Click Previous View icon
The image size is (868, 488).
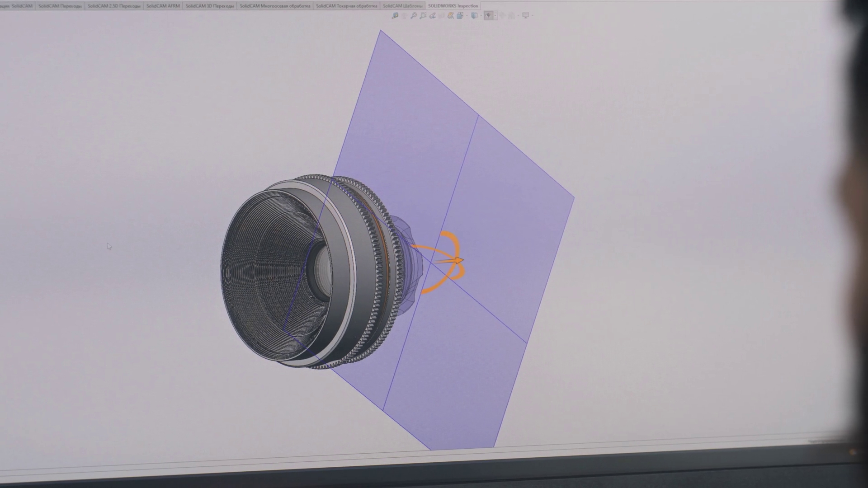(433, 15)
